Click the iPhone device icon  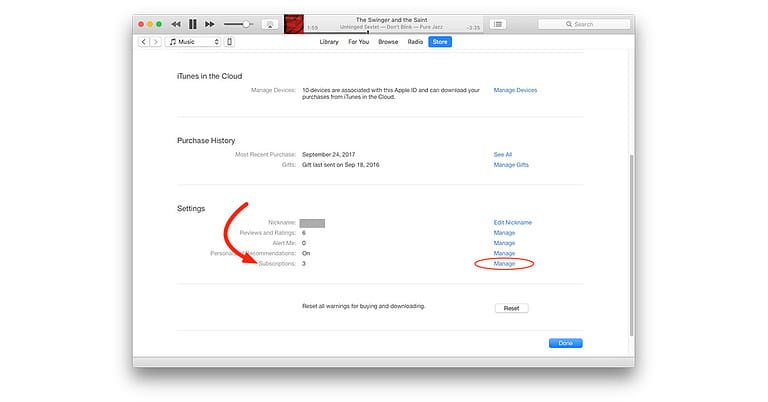(x=229, y=42)
